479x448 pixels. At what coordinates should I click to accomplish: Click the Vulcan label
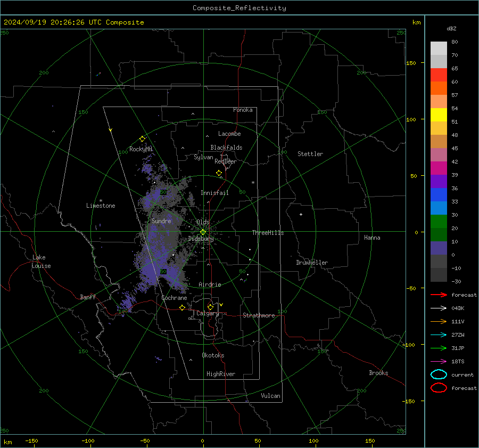[x=271, y=396]
